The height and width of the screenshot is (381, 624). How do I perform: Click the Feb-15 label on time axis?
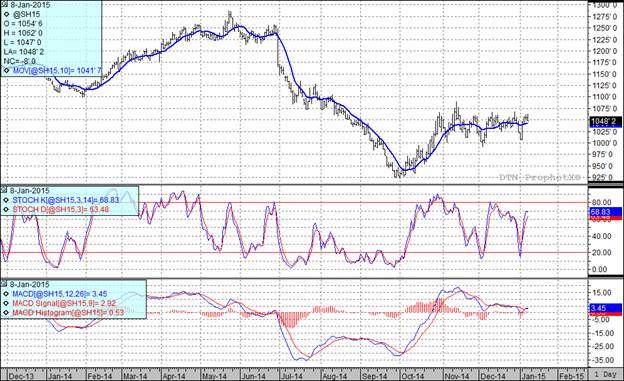571,376
